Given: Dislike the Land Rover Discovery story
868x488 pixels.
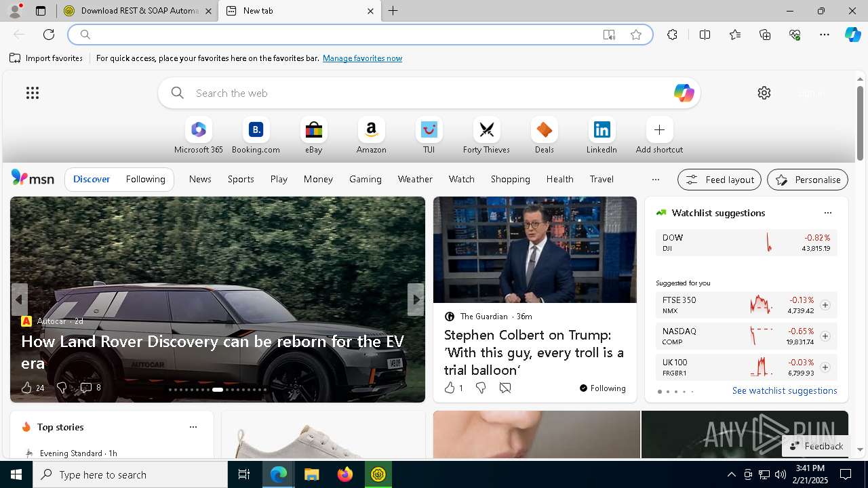Looking at the screenshot, I should (x=61, y=388).
